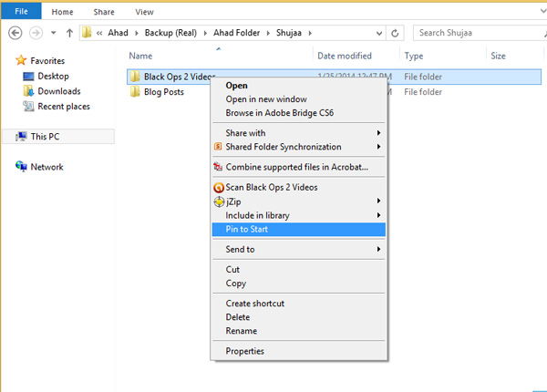
Task: Click the antivirus scan icon
Action: pyautogui.click(x=219, y=188)
